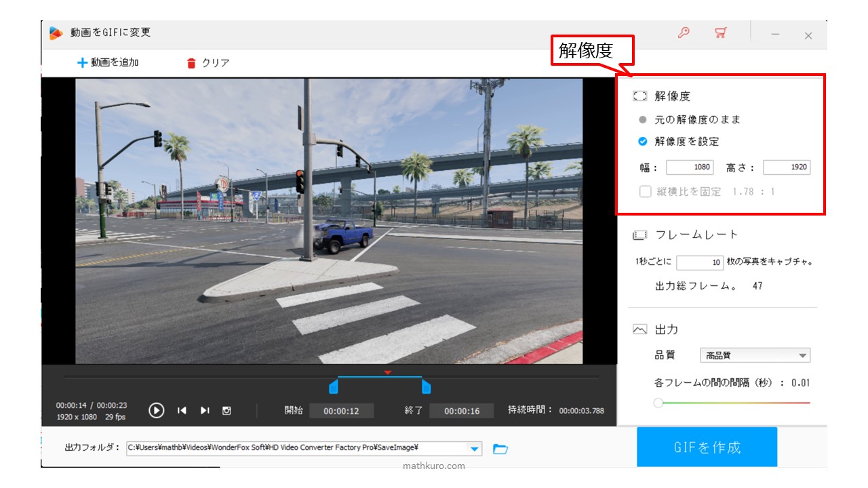Close the GIF converter window
Image resolution: width=868 pixels, height=488 pixels.
tap(808, 35)
